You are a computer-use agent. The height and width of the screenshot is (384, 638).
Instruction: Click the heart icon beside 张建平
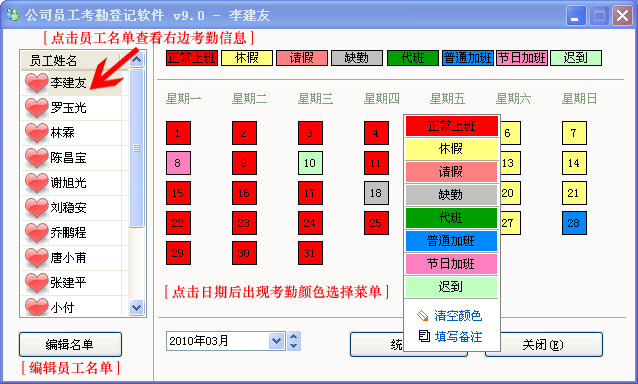coord(36,283)
